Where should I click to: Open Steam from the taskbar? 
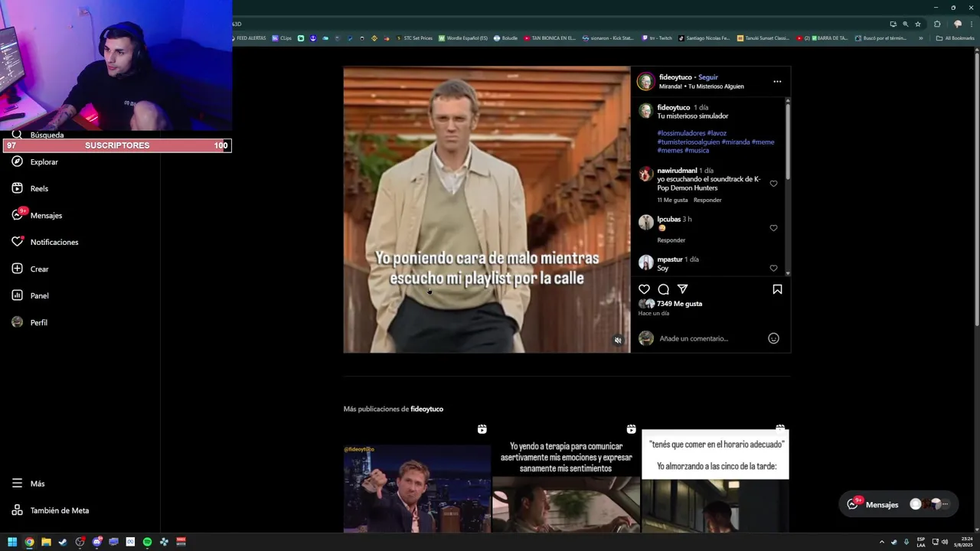[x=63, y=542]
